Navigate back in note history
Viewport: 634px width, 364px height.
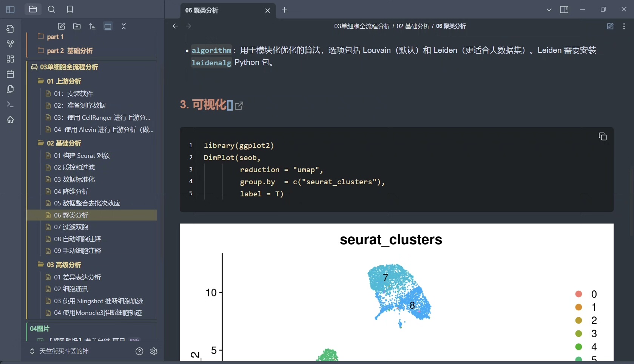click(x=175, y=26)
